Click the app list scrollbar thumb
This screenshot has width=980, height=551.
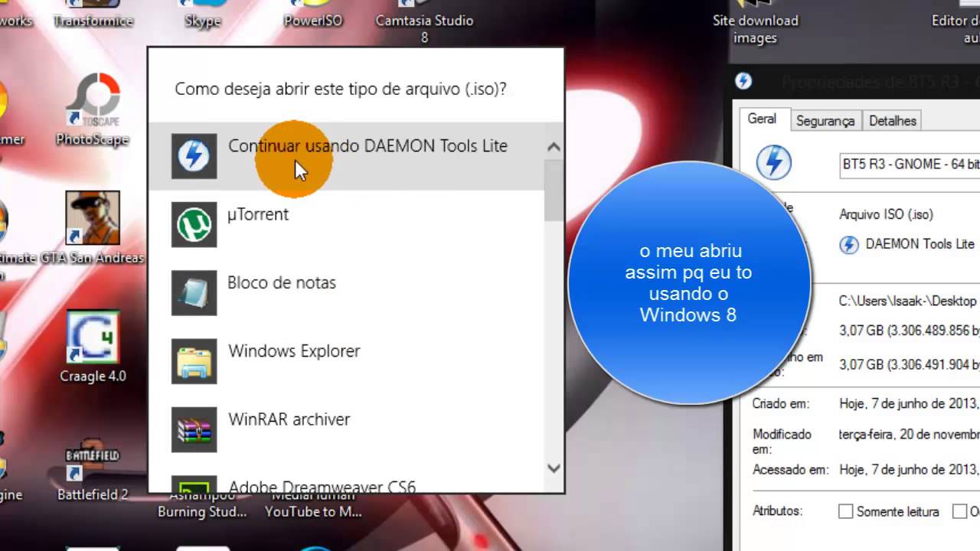point(554,191)
